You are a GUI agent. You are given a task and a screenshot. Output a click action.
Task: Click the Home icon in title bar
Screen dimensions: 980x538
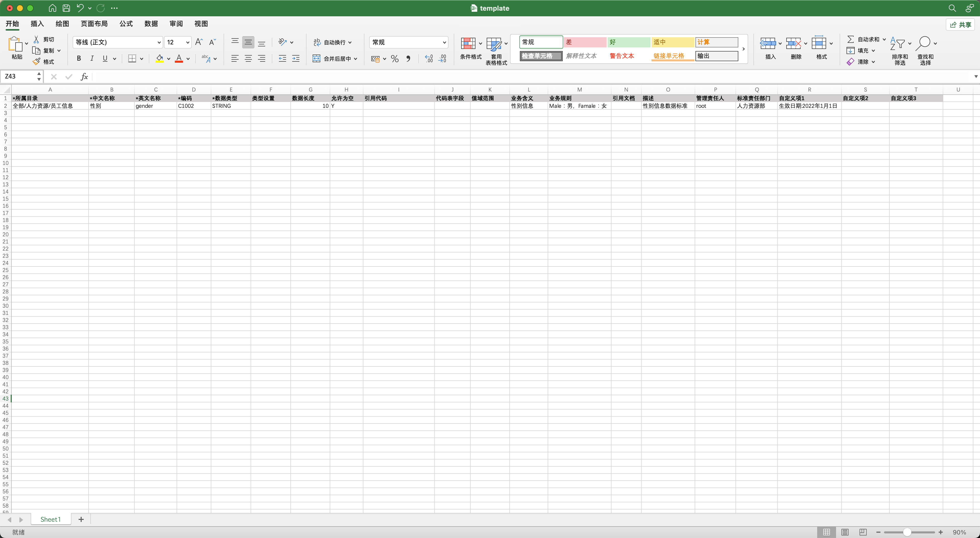tap(53, 8)
